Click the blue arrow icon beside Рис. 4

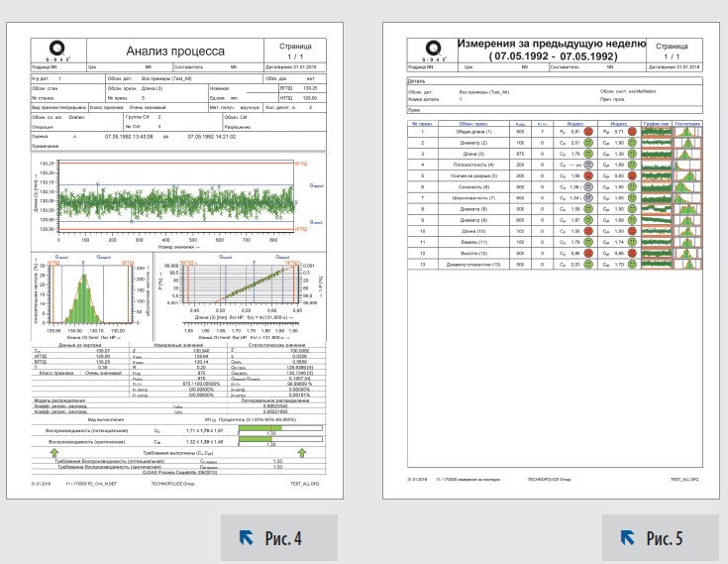pyautogui.click(x=247, y=538)
